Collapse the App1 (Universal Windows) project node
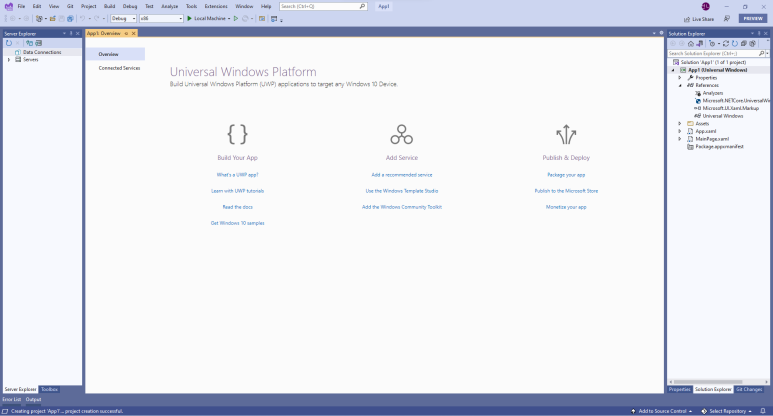 click(673, 70)
